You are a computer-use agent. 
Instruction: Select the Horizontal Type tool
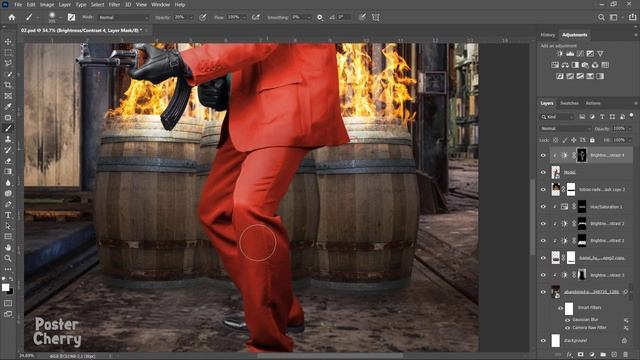8,215
